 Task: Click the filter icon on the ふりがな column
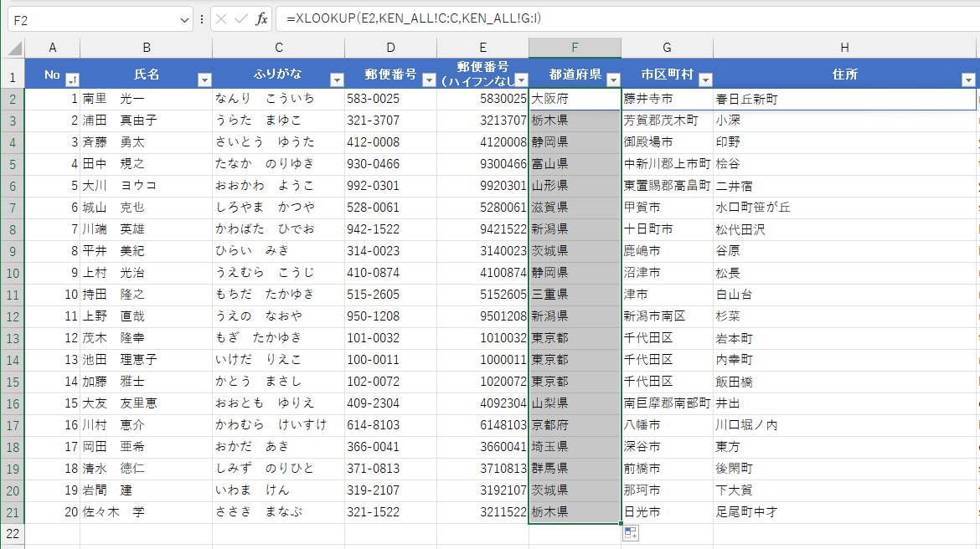(338, 80)
